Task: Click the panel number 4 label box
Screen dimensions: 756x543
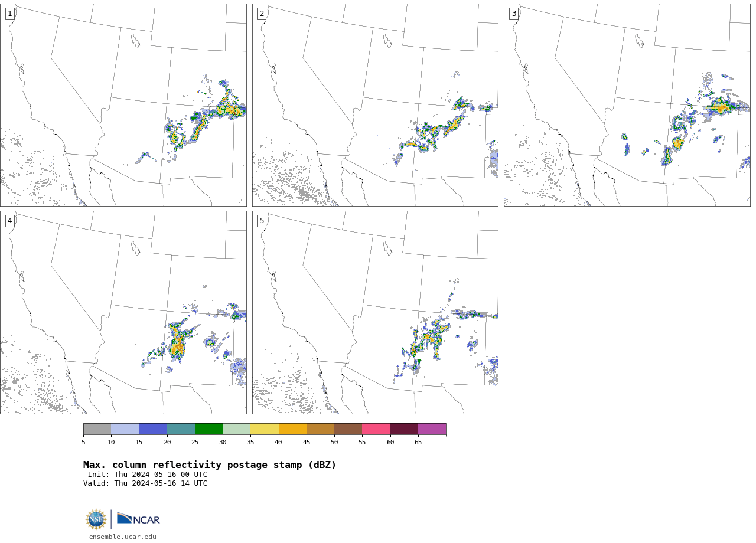Action: 9,221
